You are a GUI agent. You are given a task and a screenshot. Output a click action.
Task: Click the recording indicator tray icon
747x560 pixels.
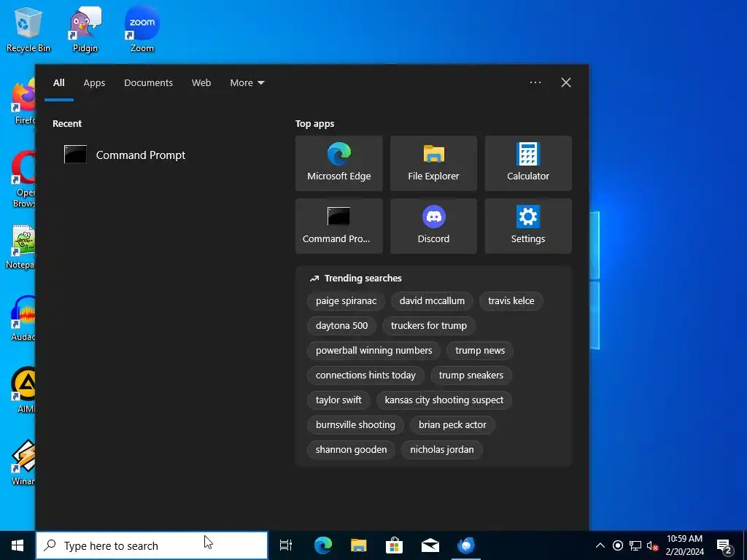618,545
